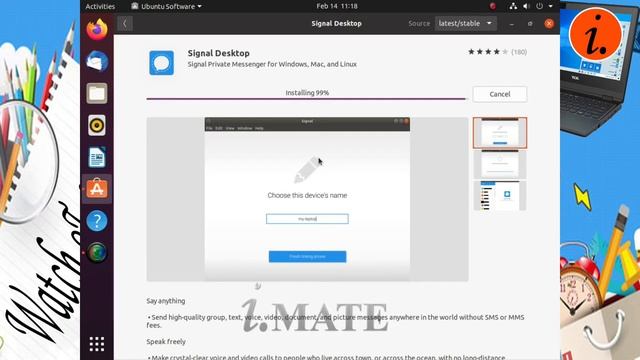Expand the system menu arrow in top bar
The height and width of the screenshot is (360, 640).
coord(551,6)
